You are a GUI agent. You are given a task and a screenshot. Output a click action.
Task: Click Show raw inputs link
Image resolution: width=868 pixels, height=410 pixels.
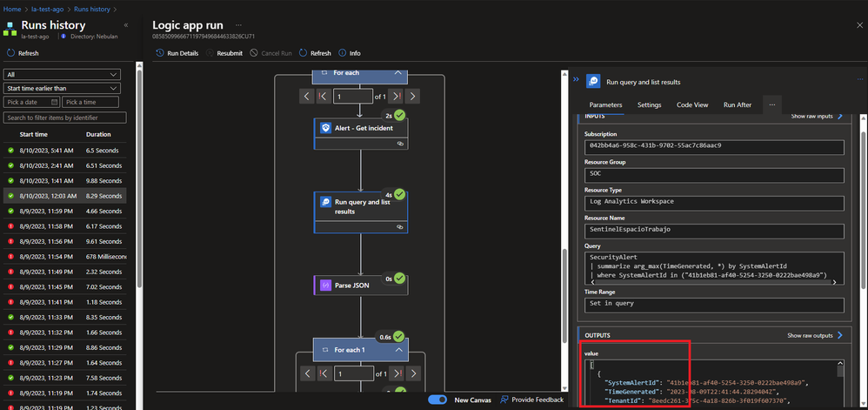pos(817,117)
